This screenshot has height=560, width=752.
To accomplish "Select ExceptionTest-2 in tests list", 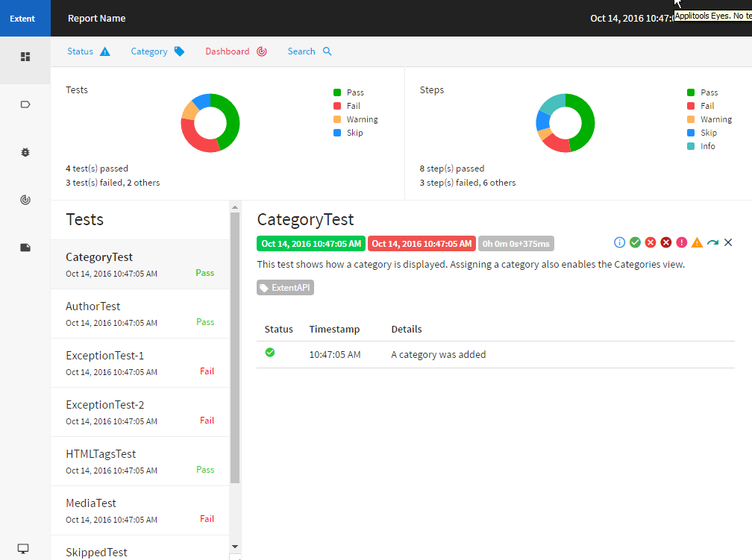I will [x=140, y=412].
